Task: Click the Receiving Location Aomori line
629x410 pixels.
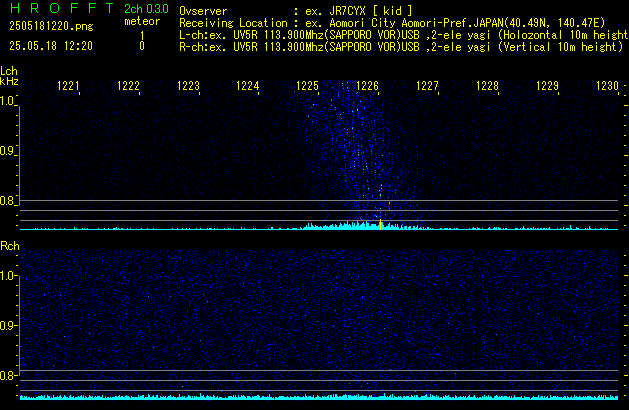Action: [x=392, y=23]
